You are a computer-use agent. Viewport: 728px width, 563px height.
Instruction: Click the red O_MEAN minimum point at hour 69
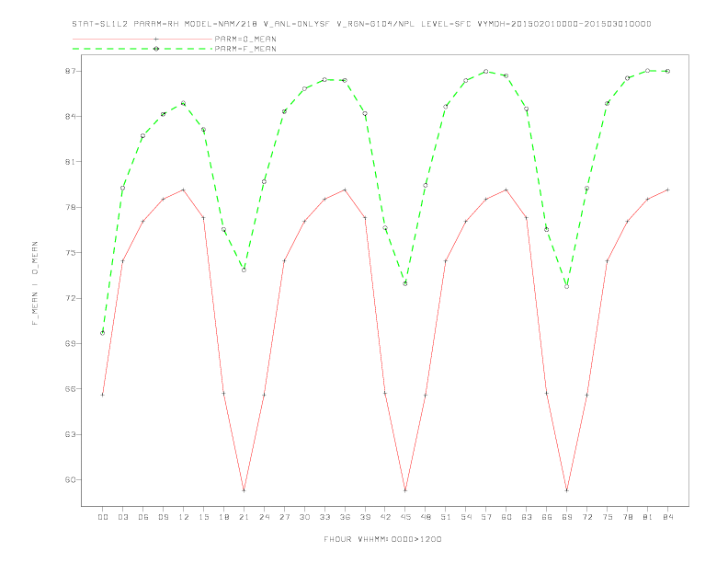pos(567,490)
